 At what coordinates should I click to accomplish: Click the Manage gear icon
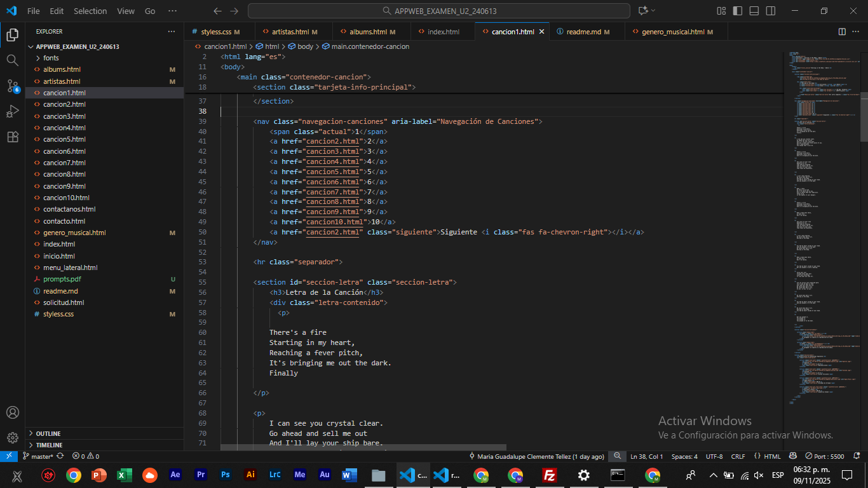[x=12, y=438]
